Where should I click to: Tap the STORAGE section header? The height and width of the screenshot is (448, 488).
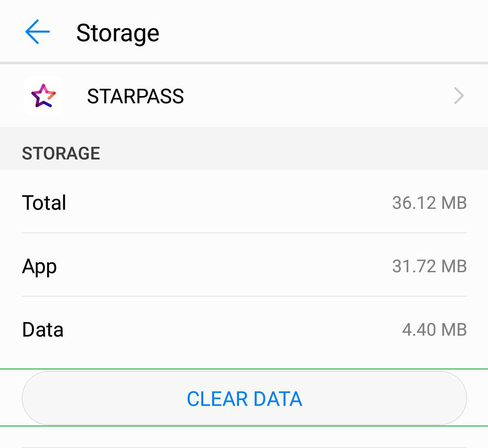point(61,154)
